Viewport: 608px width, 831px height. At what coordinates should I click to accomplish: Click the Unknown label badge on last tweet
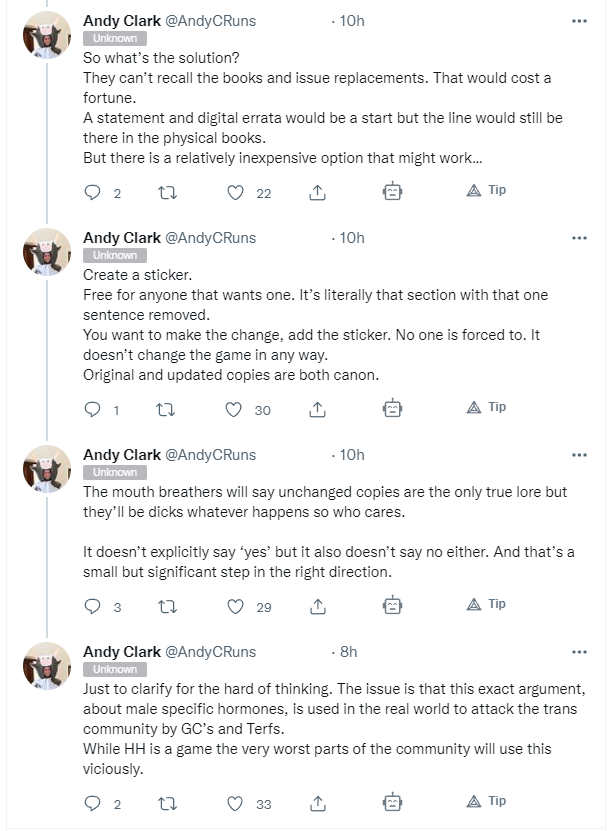point(114,669)
